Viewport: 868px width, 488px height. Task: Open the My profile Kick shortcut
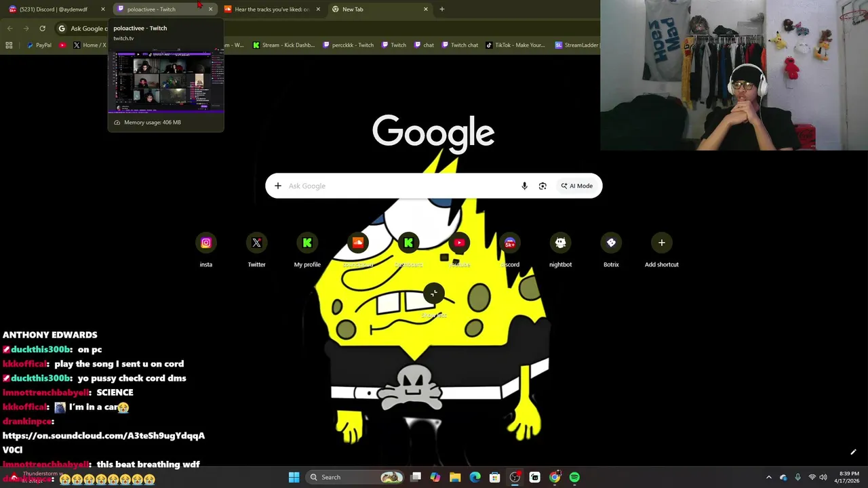(307, 243)
